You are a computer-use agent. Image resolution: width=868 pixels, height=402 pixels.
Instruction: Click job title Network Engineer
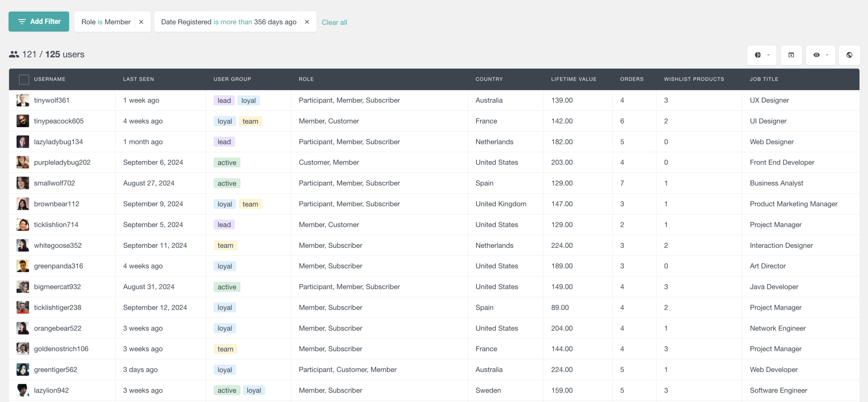tap(778, 328)
